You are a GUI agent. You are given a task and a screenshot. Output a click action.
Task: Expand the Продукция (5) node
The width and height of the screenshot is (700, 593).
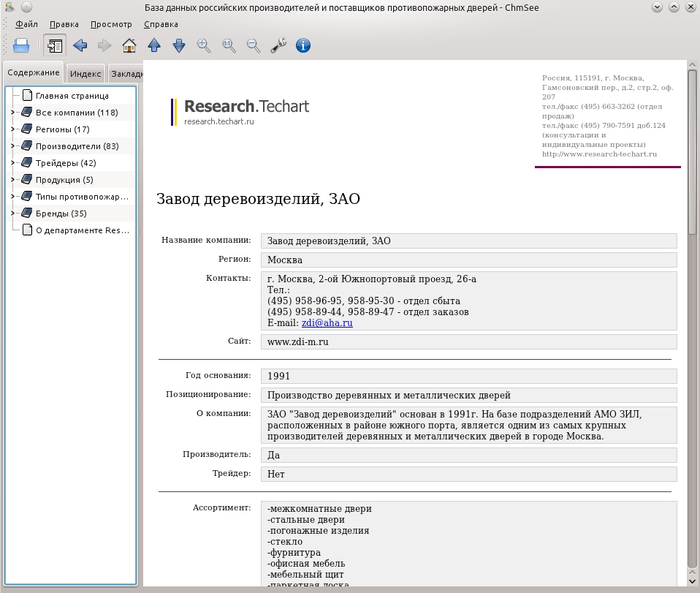pyautogui.click(x=12, y=180)
